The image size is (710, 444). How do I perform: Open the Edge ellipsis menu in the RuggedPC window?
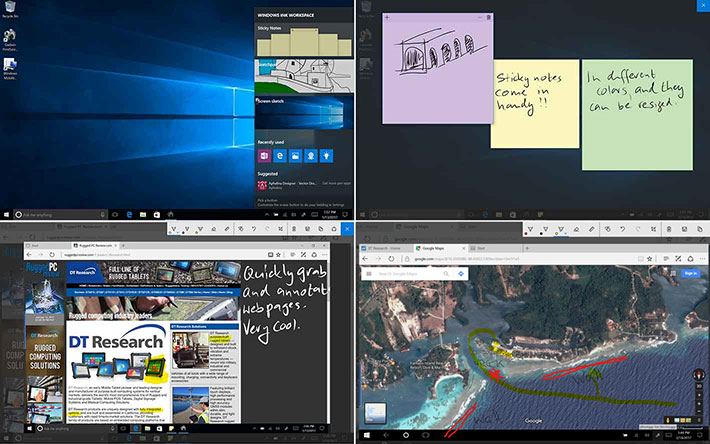click(324, 255)
